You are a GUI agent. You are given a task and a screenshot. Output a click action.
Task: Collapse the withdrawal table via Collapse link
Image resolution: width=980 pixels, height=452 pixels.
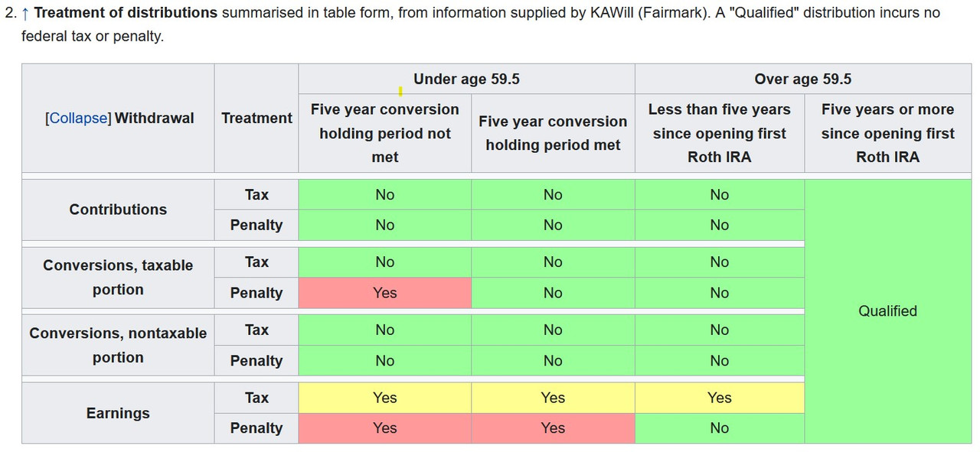[78, 119]
